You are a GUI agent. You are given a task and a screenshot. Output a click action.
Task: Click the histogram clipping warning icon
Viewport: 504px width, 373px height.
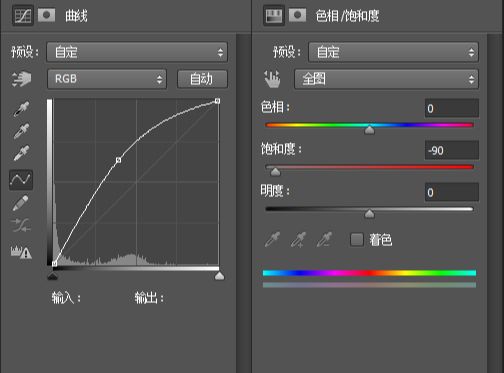tap(21, 252)
